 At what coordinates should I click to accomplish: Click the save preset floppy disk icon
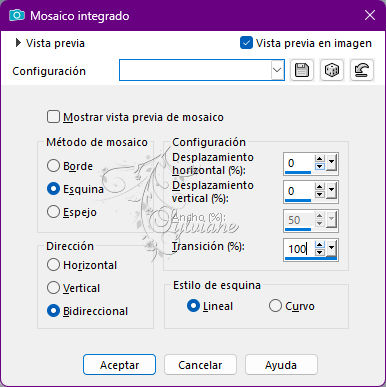[302, 70]
